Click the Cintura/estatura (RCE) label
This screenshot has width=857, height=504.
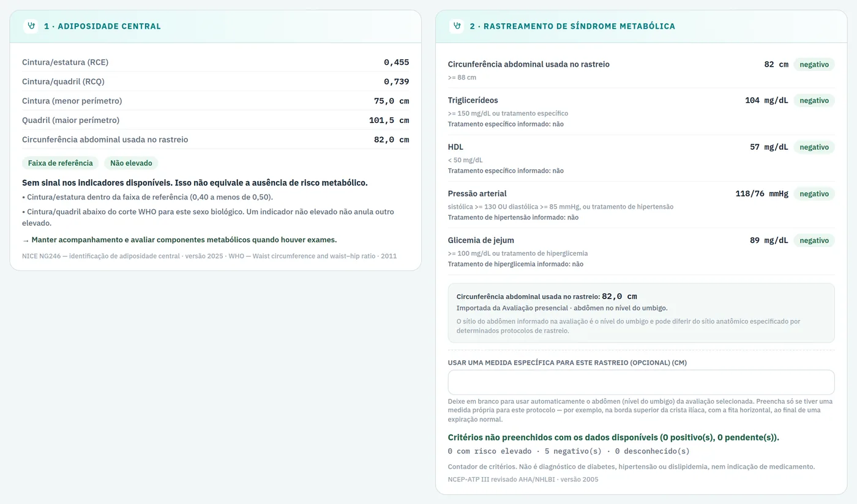point(65,62)
